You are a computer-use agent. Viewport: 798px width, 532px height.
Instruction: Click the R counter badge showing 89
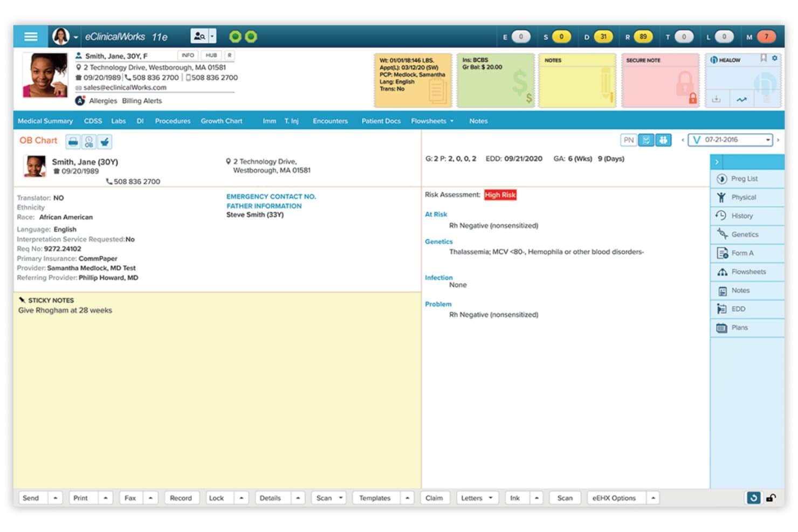pos(643,37)
